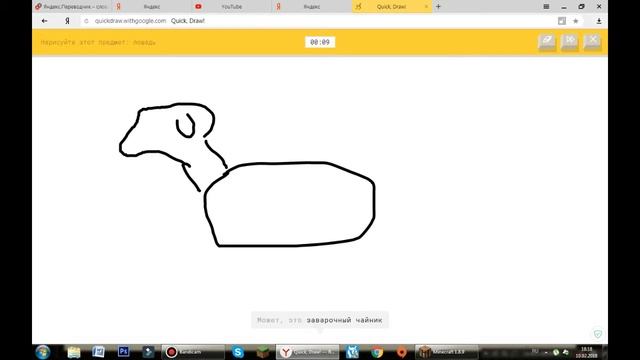Quit the round with the X button
Screen dimensions: 640x360
(x=593, y=42)
